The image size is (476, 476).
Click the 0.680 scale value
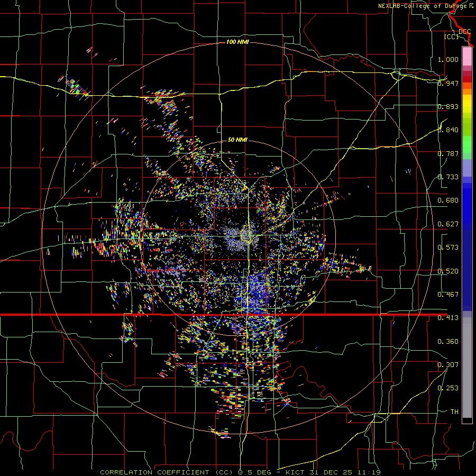448,200
